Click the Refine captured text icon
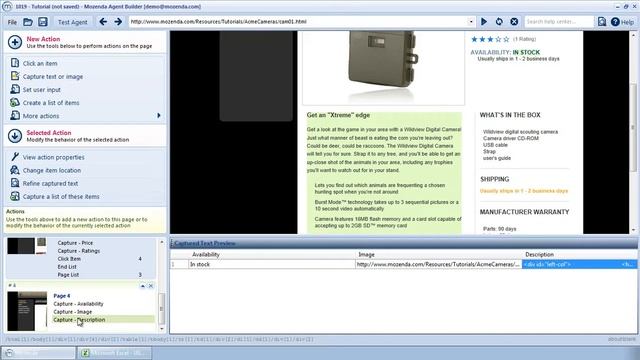 click(x=15, y=183)
